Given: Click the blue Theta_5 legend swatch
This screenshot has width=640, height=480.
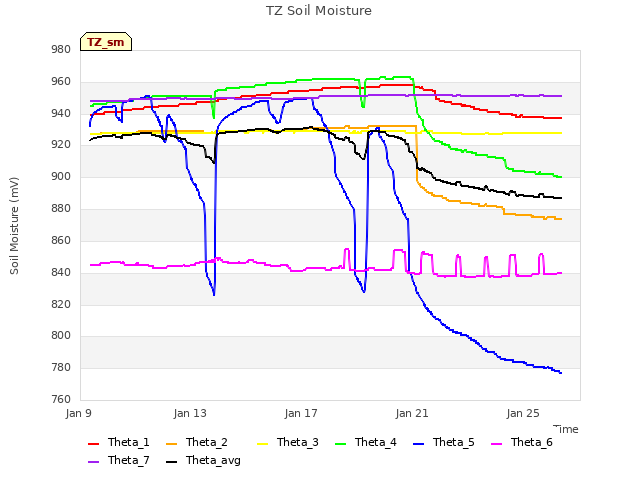Looking at the screenshot, I should (418, 444).
